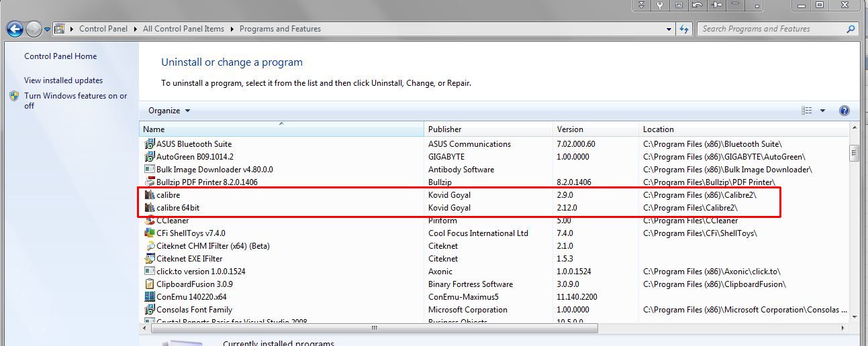Expand the arrow after All Control Panel Items
The image size is (868, 346).
232,29
